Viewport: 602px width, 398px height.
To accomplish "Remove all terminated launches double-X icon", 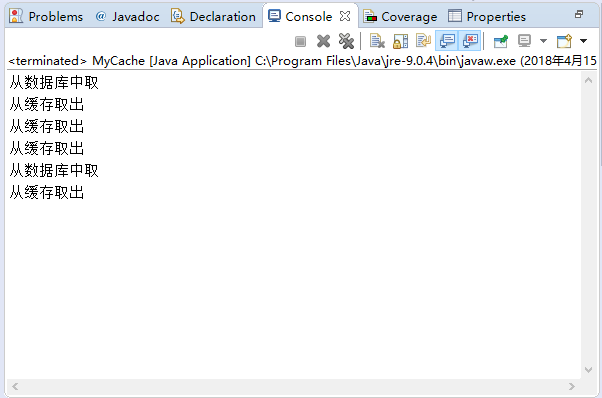I will [x=346, y=41].
